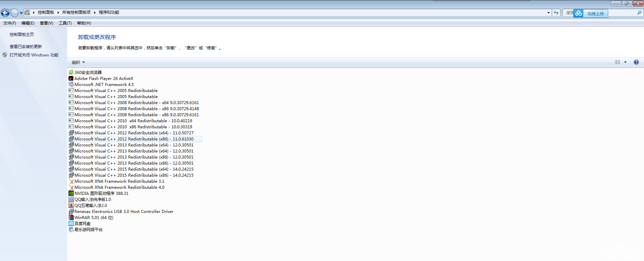Open the 组织 dropdown menu

tap(78, 62)
